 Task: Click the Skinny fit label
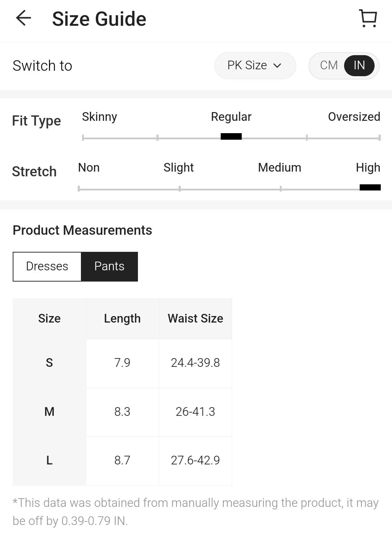(99, 117)
